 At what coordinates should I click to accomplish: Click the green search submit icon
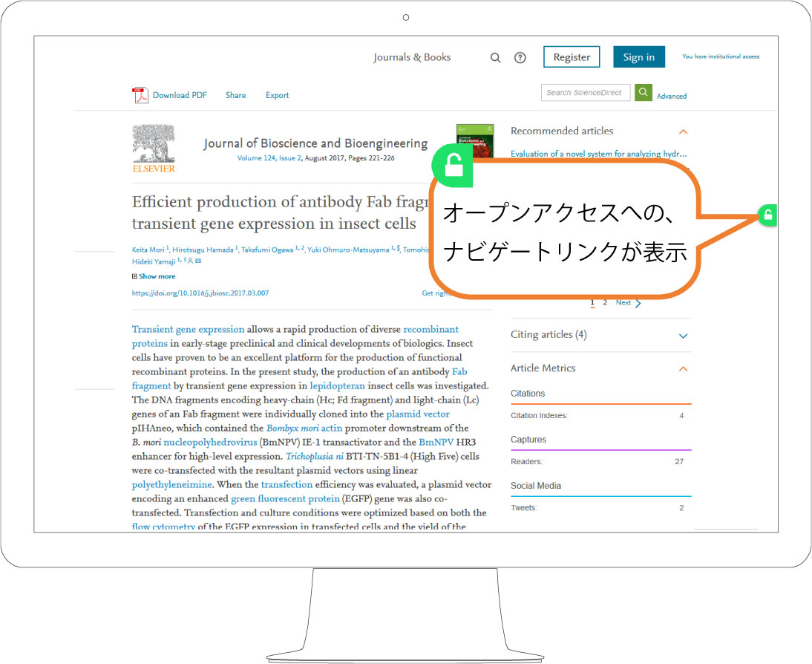643,92
